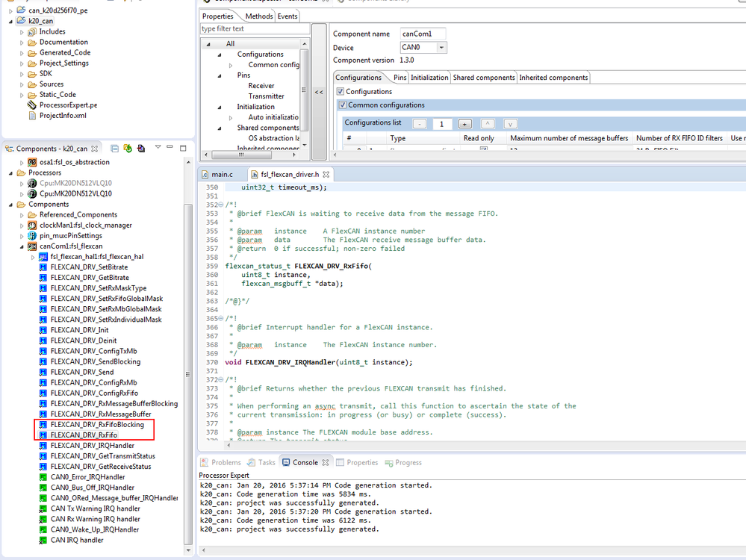The height and width of the screenshot is (560, 746).
Task: Select the clockMan1:fsl_clock_manager component icon
Action: (32, 225)
